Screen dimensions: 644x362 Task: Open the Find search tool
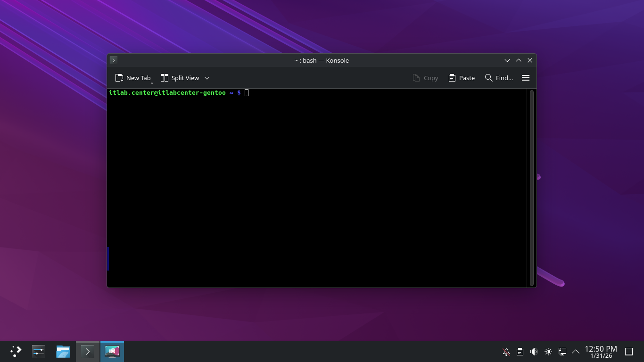[499, 78]
